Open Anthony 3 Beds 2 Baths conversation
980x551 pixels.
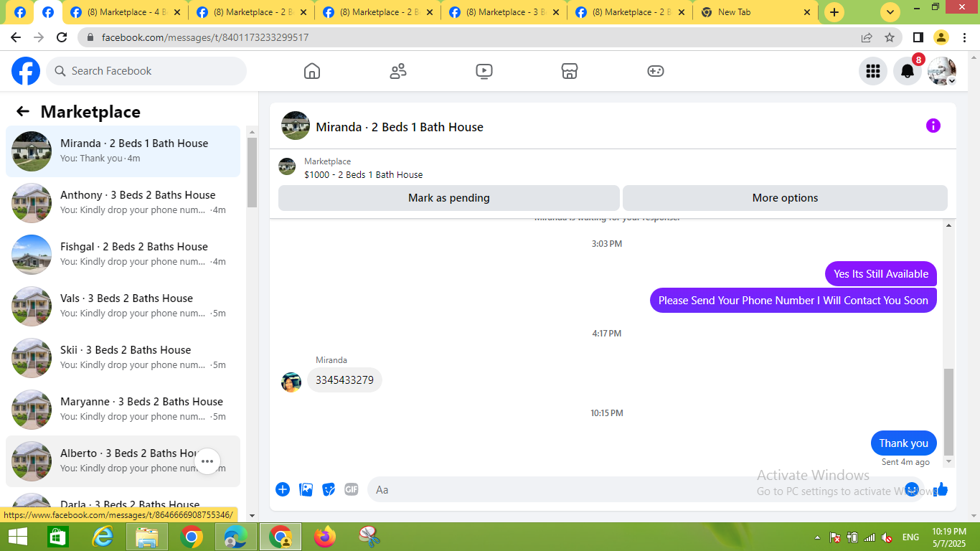123,203
